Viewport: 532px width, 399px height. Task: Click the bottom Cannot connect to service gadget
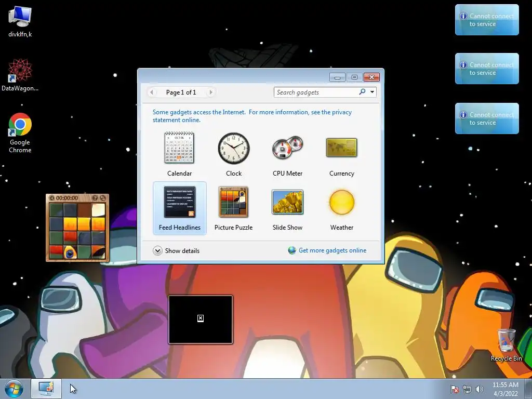[487, 118]
